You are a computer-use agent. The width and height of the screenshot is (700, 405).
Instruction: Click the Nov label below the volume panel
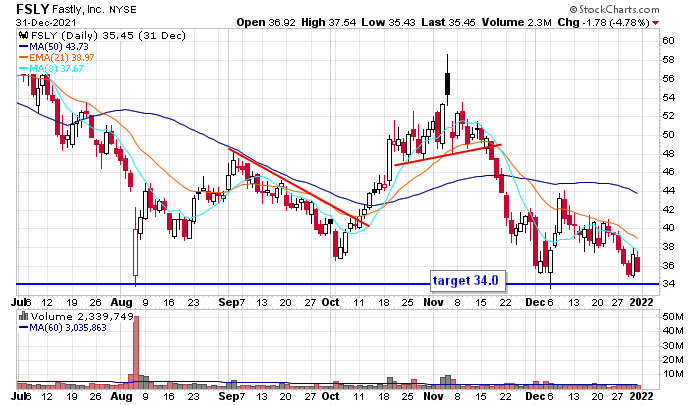pyautogui.click(x=433, y=397)
